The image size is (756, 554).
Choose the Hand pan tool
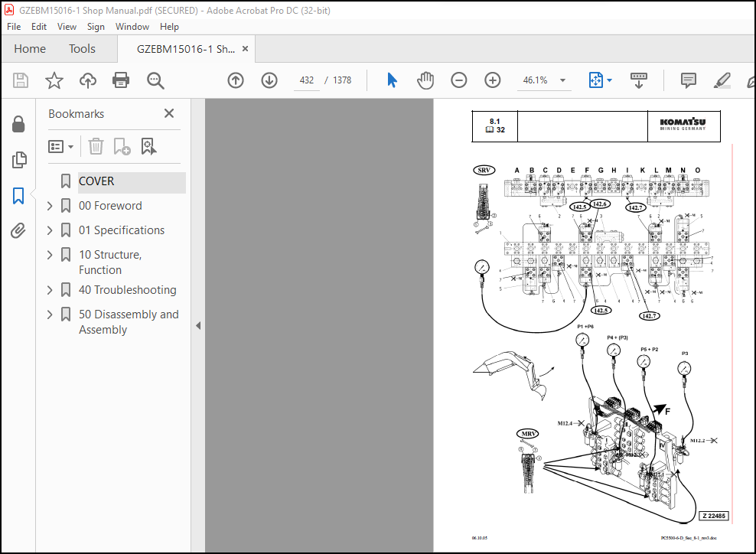(x=425, y=80)
